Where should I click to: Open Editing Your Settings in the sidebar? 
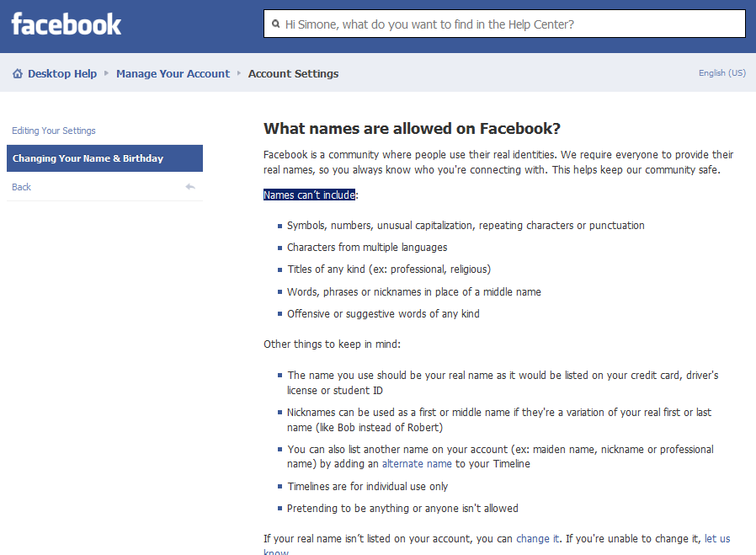54,131
